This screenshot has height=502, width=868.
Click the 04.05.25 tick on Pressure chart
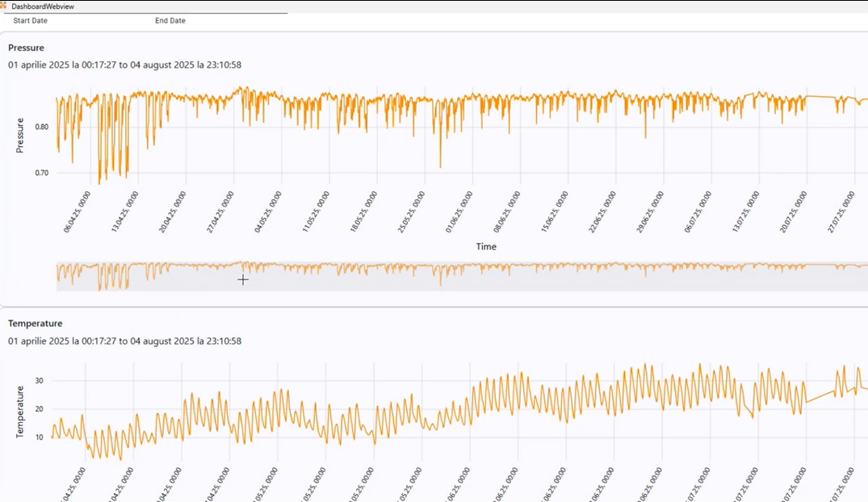(268, 212)
